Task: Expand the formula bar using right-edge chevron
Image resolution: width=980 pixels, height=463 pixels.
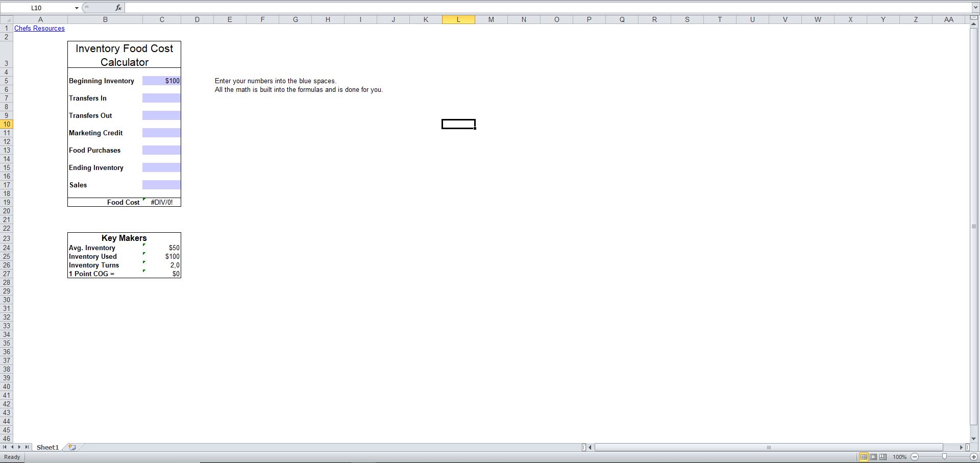Action: point(975,8)
